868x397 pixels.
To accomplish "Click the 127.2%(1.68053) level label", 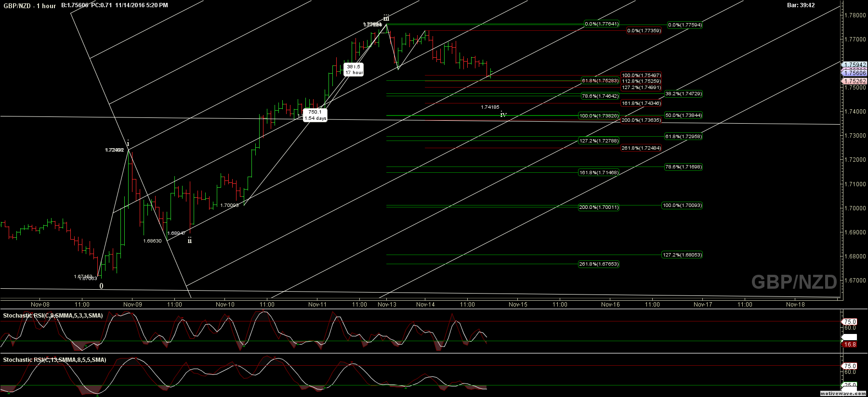I will tap(682, 255).
